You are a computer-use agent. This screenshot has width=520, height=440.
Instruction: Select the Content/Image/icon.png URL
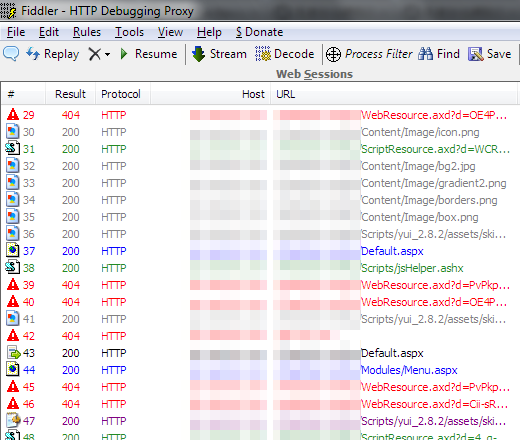(x=420, y=132)
